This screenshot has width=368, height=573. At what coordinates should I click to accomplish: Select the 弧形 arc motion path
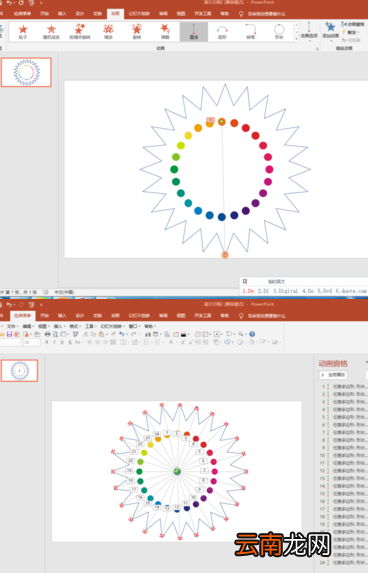pos(222,31)
